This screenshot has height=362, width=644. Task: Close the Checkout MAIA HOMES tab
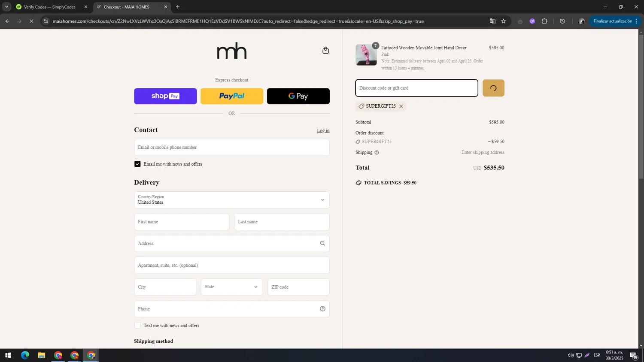click(x=166, y=7)
